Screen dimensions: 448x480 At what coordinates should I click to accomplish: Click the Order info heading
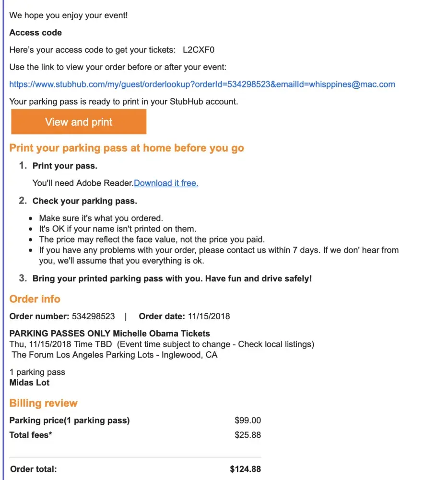pyautogui.click(x=35, y=299)
